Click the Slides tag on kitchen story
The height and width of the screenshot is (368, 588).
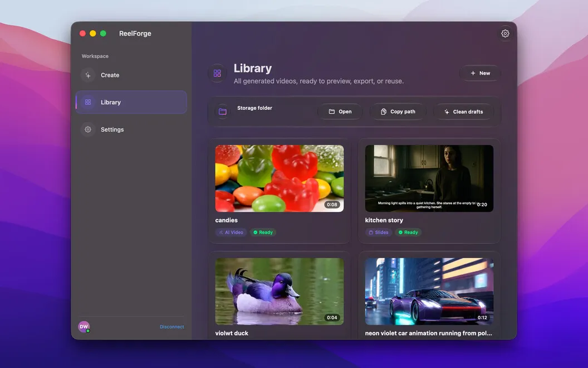(379, 233)
